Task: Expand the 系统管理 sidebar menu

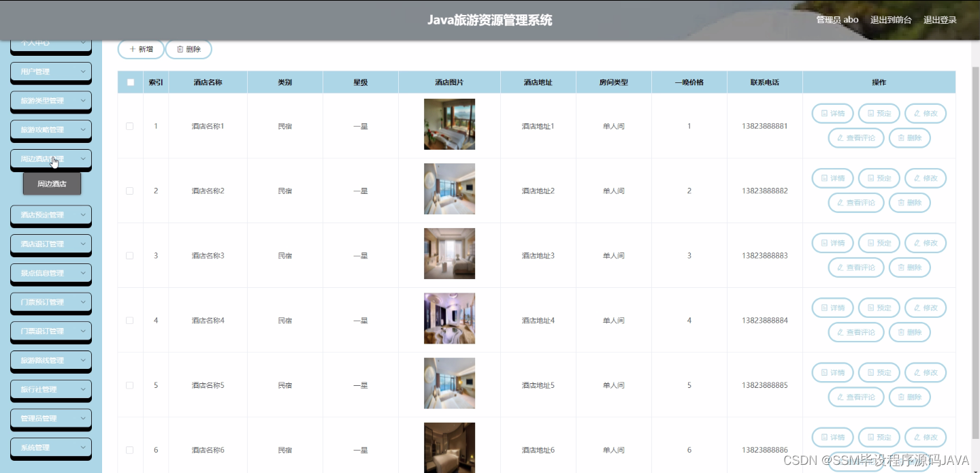Action: (50, 447)
